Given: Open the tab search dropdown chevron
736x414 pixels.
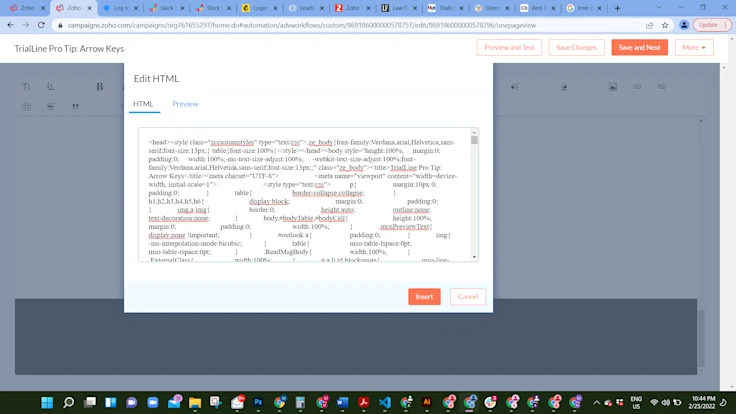Looking at the screenshot, I should point(659,8).
